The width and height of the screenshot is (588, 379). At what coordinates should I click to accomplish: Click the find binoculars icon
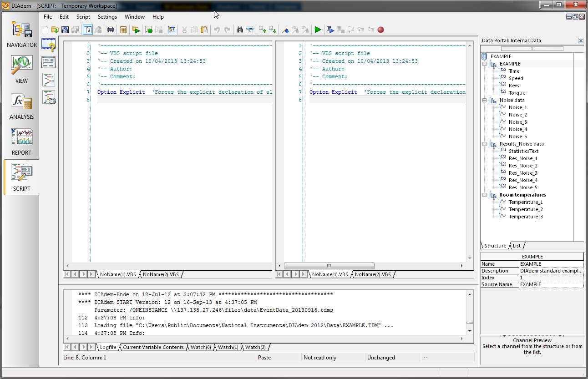[x=240, y=30]
